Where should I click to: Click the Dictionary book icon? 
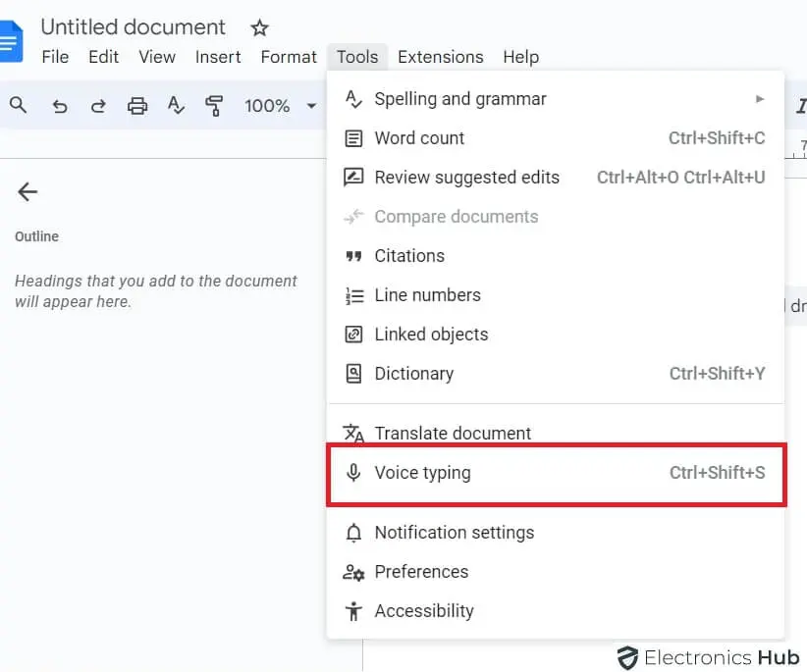click(353, 374)
